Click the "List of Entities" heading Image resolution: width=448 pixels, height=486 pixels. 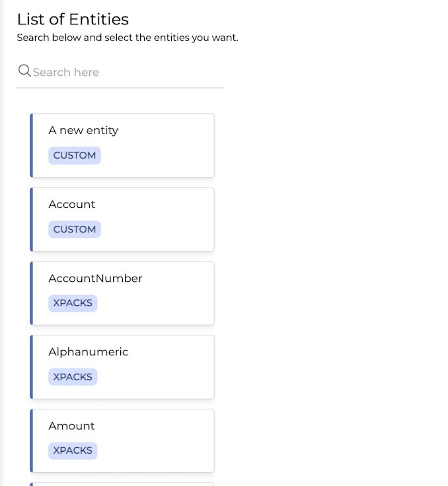click(73, 19)
